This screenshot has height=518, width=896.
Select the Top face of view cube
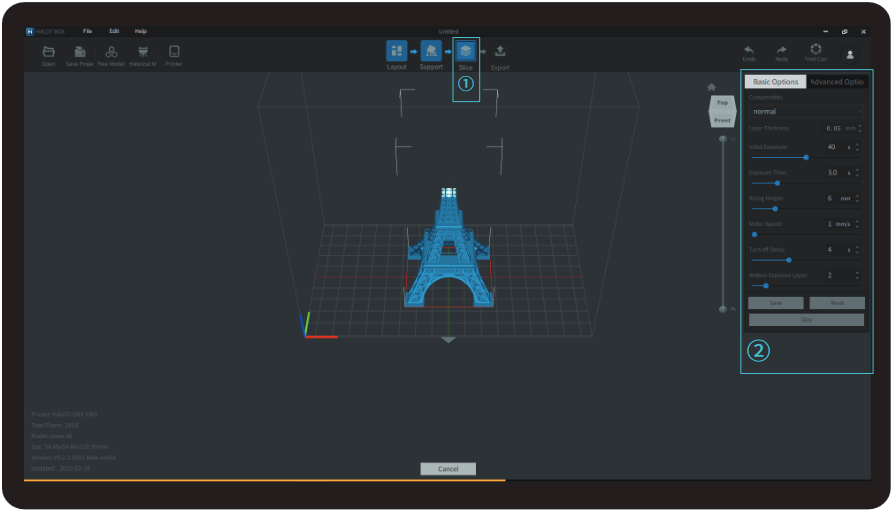(722, 103)
